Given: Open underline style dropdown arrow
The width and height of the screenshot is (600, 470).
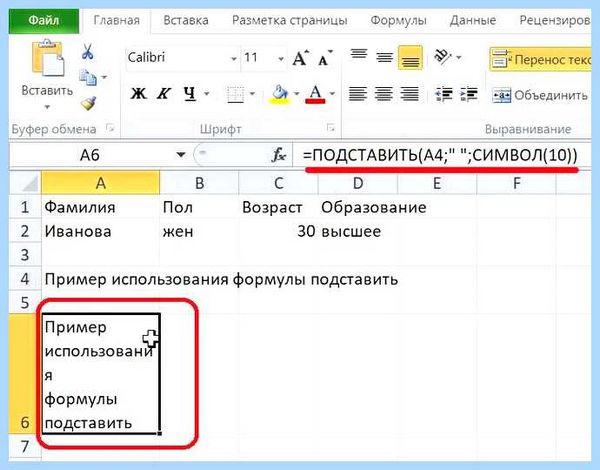Looking at the screenshot, I should (207, 93).
